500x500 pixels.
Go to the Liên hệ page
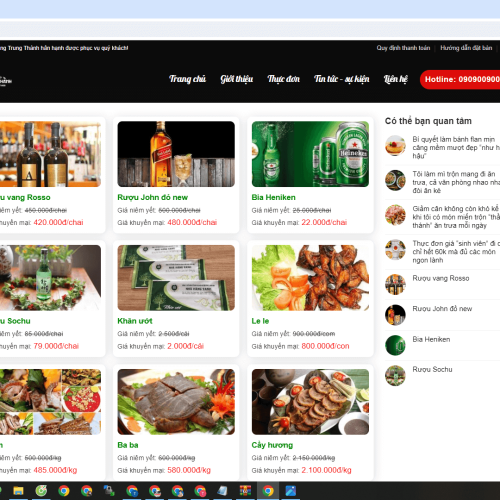396,79
